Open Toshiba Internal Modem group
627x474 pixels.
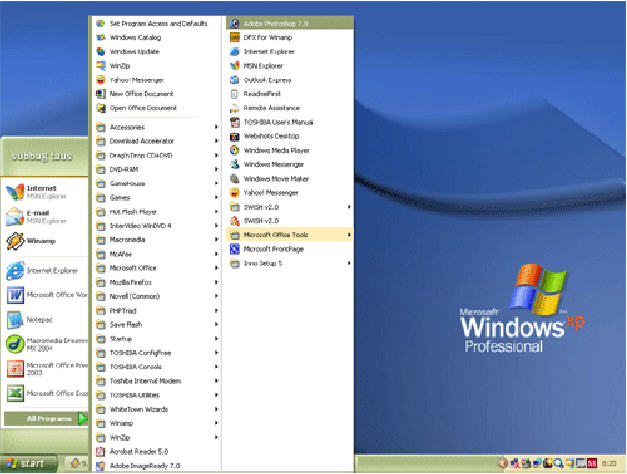pyautogui.click(x=156, y=381)
